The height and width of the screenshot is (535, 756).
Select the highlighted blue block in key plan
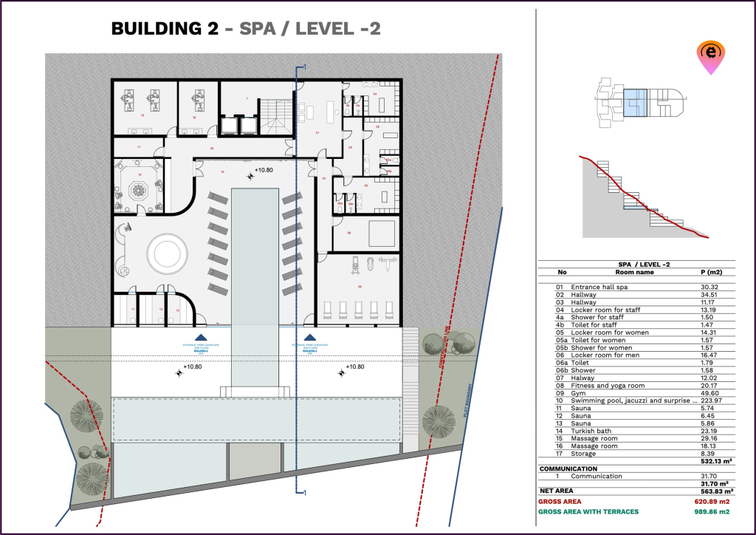(x=635, y=103)
